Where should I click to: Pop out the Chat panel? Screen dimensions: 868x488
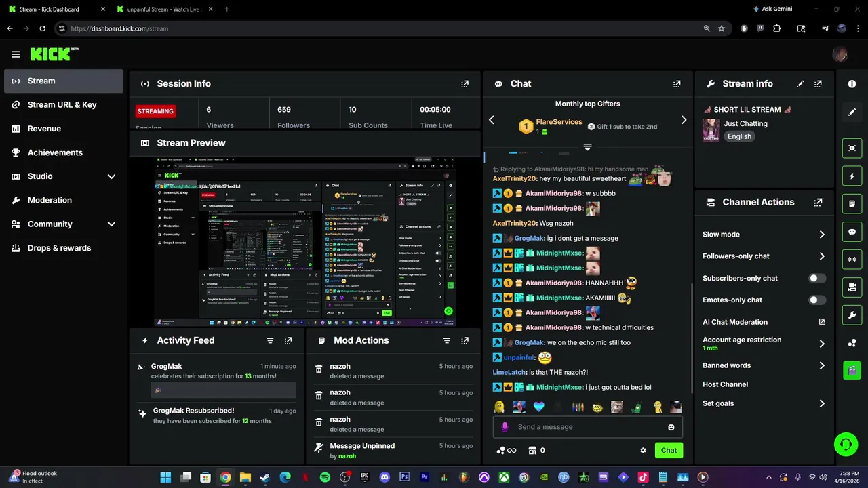pyautogui.click(x=677, y=84)
